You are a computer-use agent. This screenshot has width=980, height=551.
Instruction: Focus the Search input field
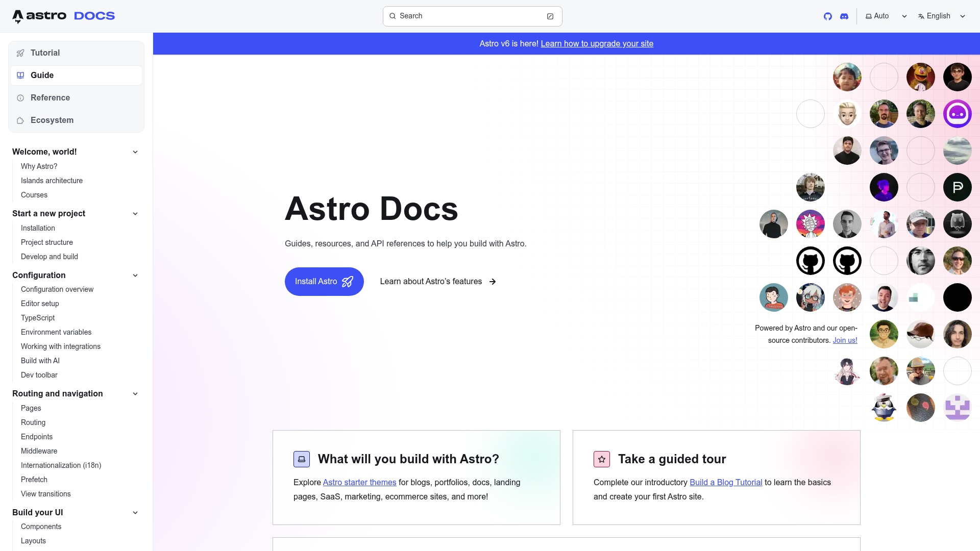coord(473,16)
